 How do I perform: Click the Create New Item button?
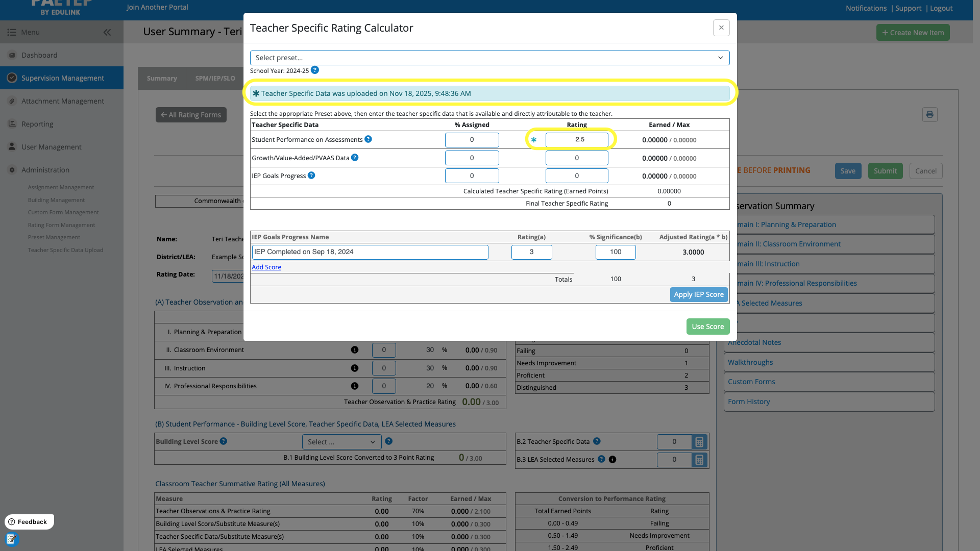coord(913,33)
